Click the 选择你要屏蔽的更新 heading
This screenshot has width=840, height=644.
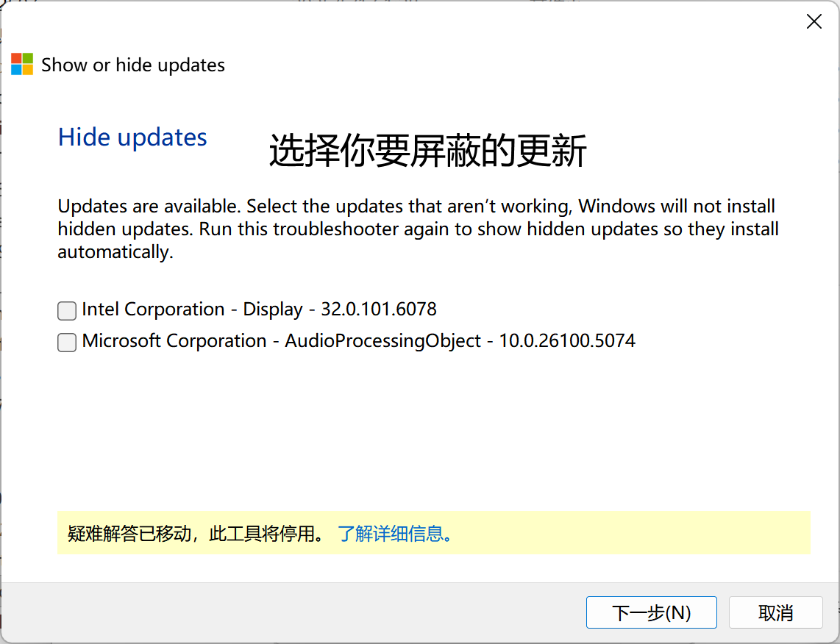tap(427, 151)
